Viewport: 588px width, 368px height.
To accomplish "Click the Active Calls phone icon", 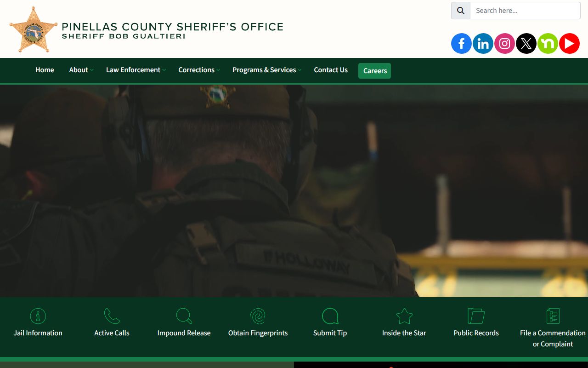I will (112, 316).
